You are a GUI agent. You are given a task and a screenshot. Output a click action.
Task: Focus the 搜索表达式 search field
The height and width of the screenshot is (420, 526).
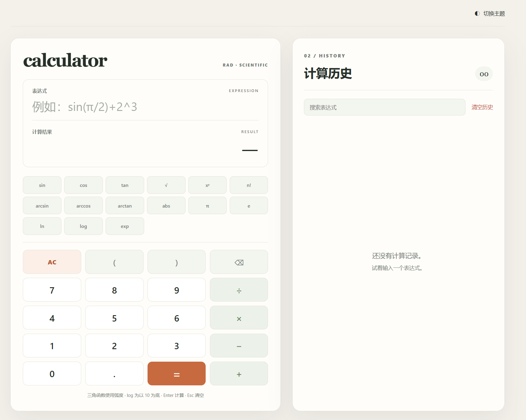(385, 107)
